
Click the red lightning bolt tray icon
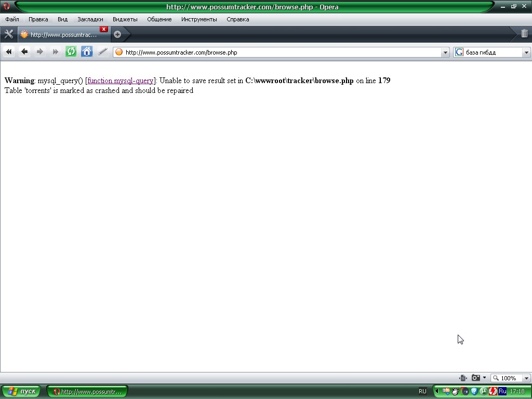point(493,392)
